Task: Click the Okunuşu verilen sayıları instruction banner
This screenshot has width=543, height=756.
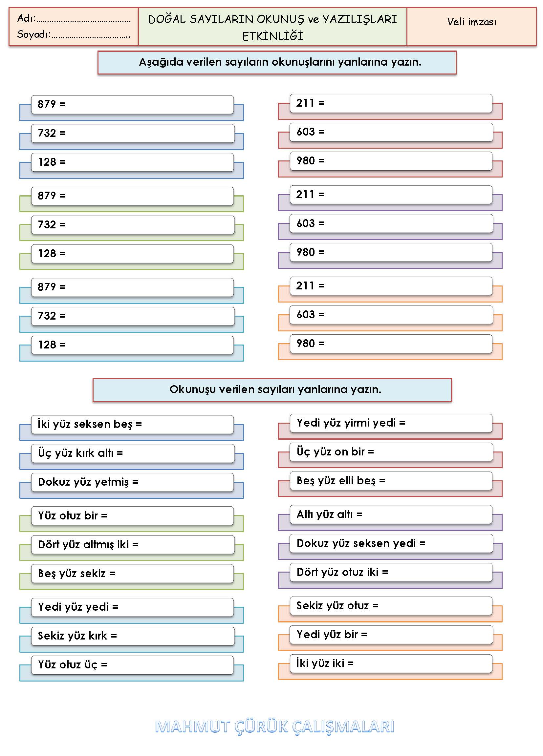Action: [272, 390]
